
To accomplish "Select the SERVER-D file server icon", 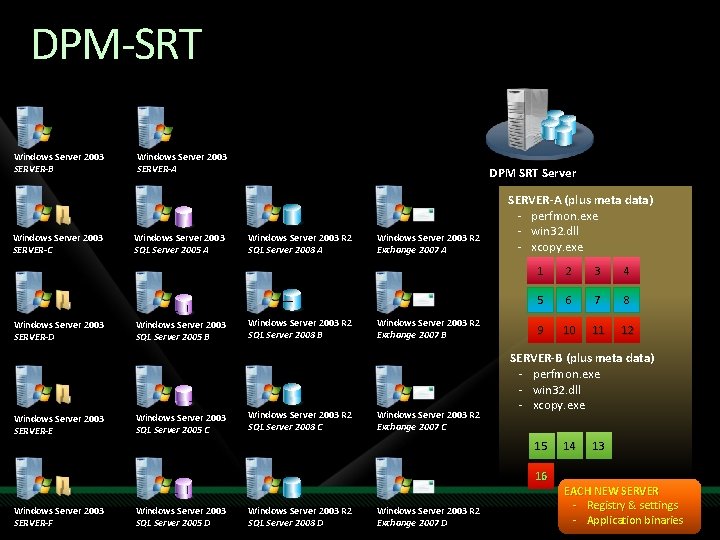I will (x=43, y=292).
